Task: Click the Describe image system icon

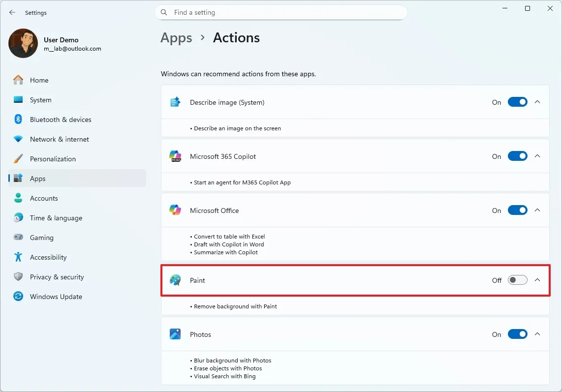Action: 175,102
